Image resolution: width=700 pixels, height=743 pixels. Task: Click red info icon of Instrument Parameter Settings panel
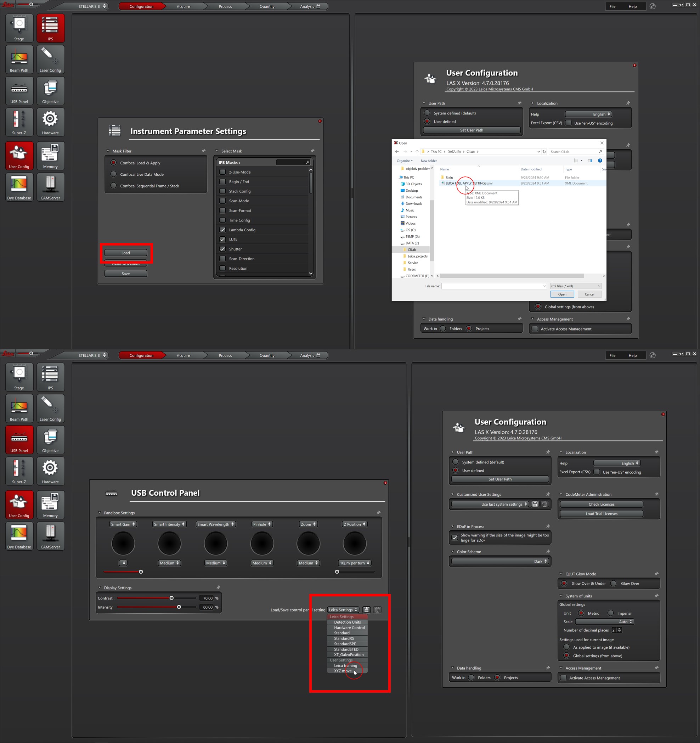320,121
